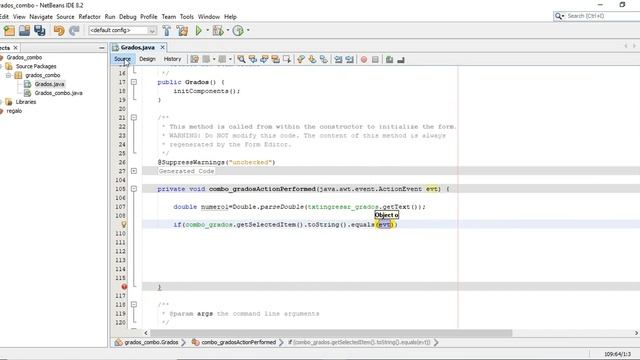
Task: Select Libraries tree node
Action: pos(26,102)
